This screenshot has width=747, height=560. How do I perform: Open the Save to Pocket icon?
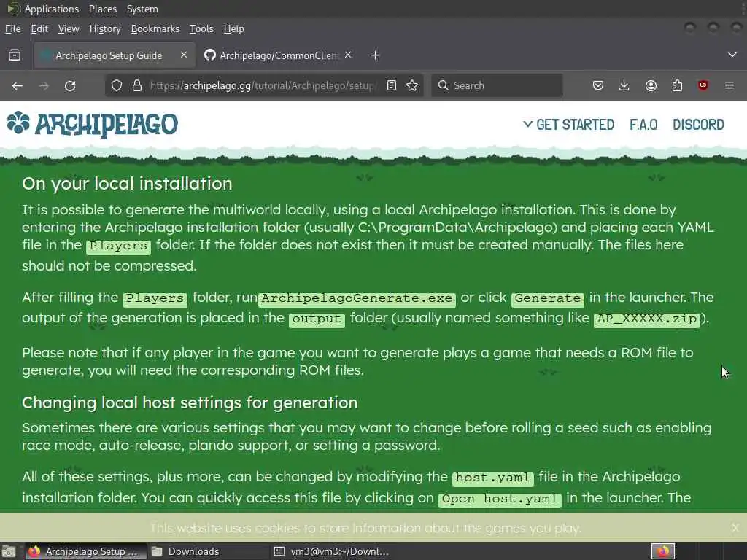click(x=598, y=86)
